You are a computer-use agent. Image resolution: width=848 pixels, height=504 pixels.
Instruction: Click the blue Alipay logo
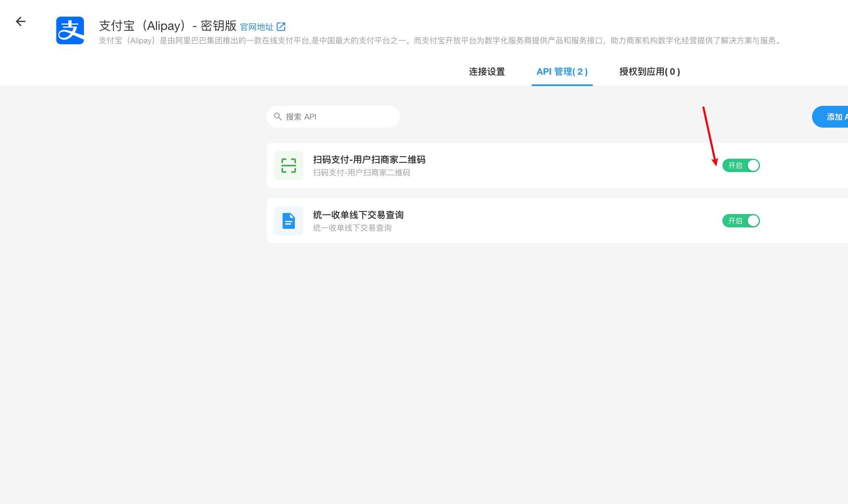coord(70,31)
